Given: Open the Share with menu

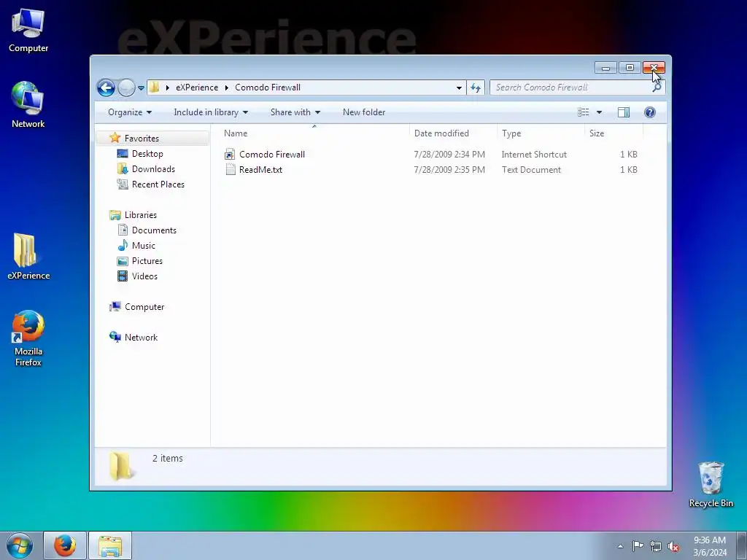Looking at the screenshot, I should (x=295, y=112).
